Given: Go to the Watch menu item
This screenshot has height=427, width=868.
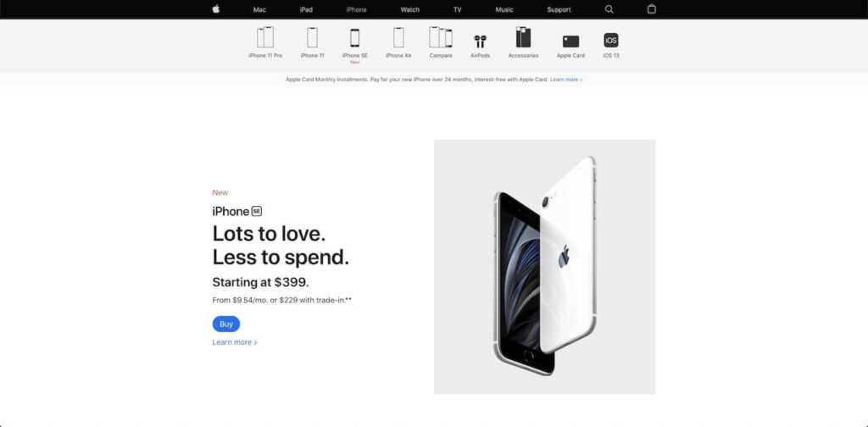Looking at the screenshot, I should tap(410, 9).
